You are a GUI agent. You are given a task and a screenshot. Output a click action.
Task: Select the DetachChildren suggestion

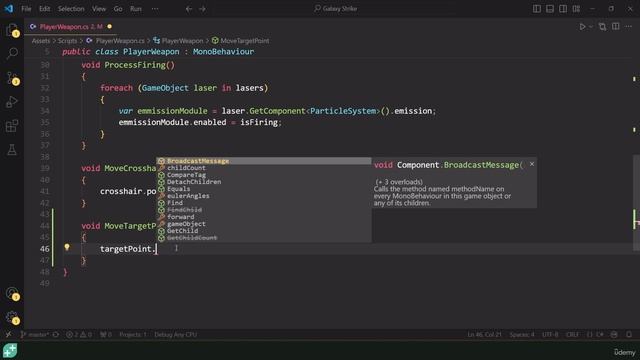264,182
